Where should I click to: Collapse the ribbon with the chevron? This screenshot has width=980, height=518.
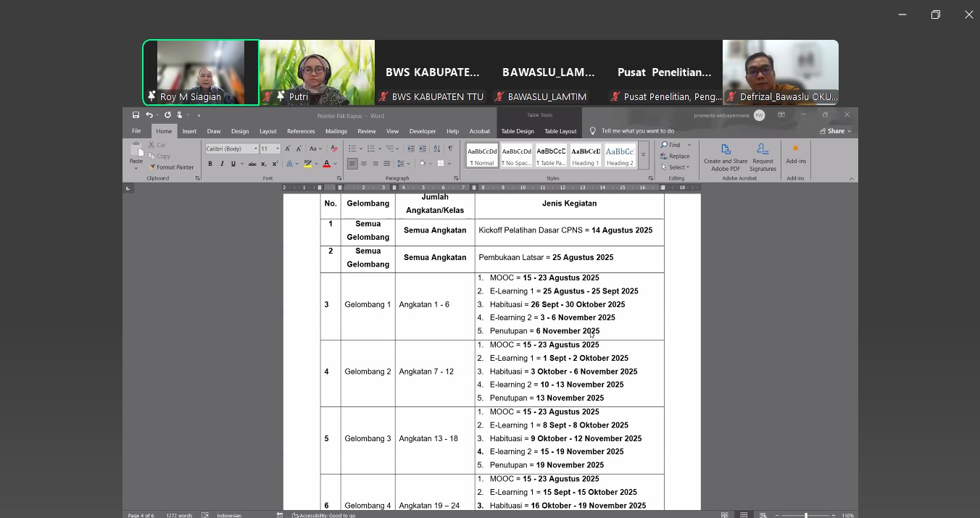coord(851,178)
